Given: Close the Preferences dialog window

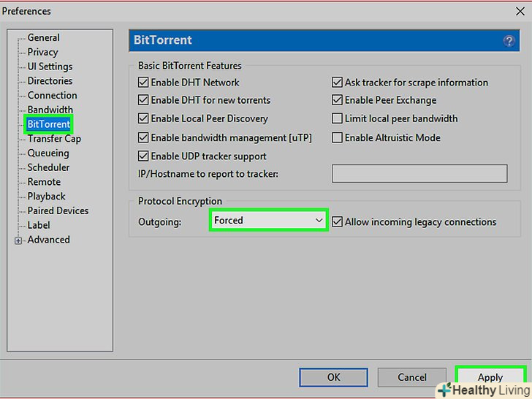Looking at the screenshot, I should click(x=520, y=12).
